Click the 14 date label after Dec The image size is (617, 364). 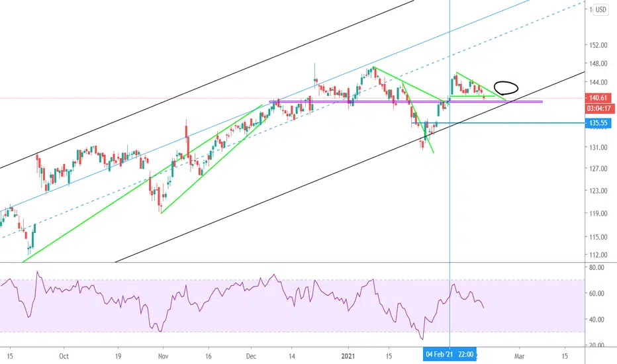tap(291, 356)
